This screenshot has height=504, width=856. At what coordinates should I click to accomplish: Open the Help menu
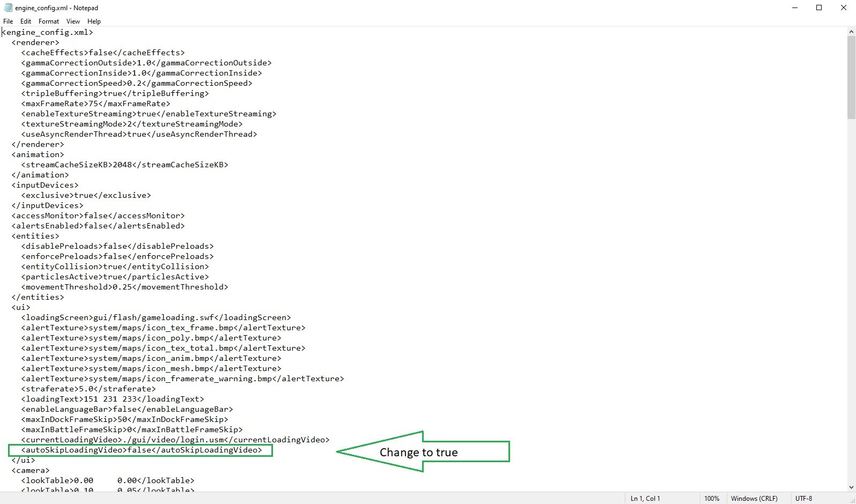click(94, 21)
